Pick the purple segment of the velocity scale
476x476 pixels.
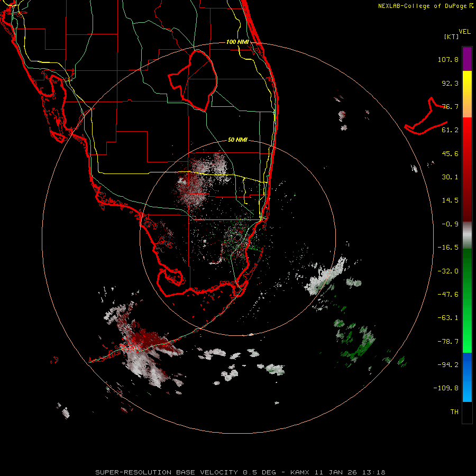click(467, 59)
